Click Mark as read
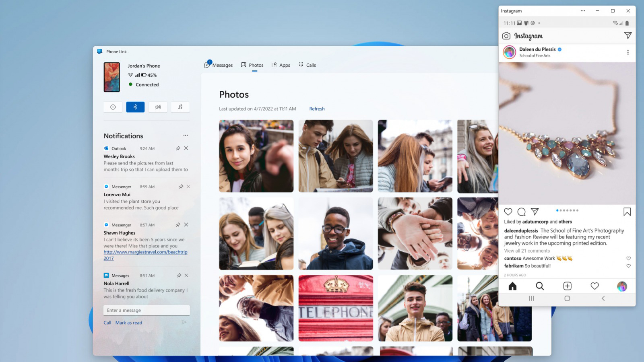The width and height of the screenshot is (644, 362). pyautogui.click(x=129, y=323)
